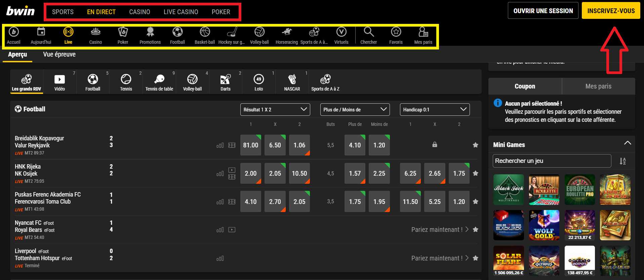Open SPORTS in the top navigation

click(x=63, y=12)
